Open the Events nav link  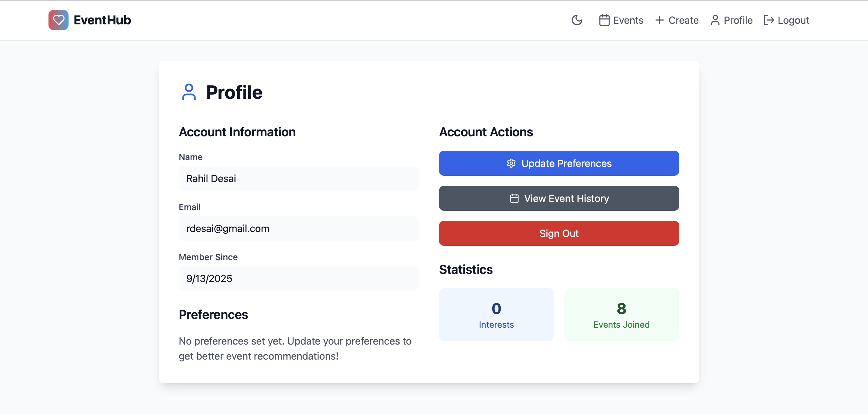coord(628,20)
